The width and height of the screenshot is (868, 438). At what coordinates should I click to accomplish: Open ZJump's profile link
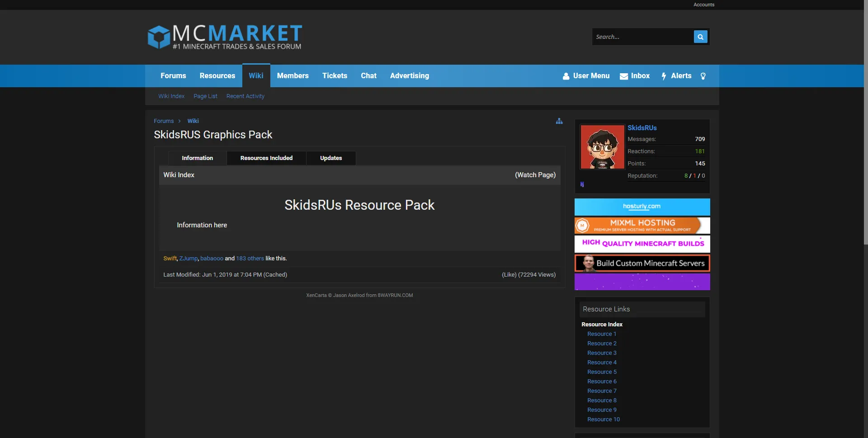click(x=189, y=259)
